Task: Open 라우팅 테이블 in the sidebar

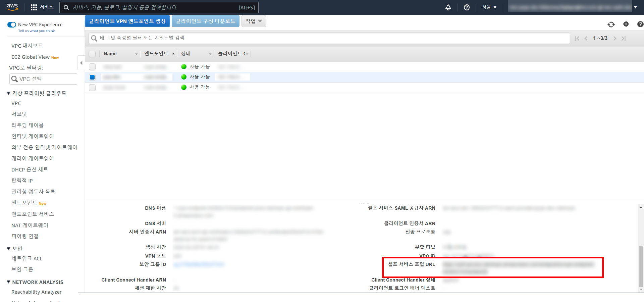Action: [28, 125]
